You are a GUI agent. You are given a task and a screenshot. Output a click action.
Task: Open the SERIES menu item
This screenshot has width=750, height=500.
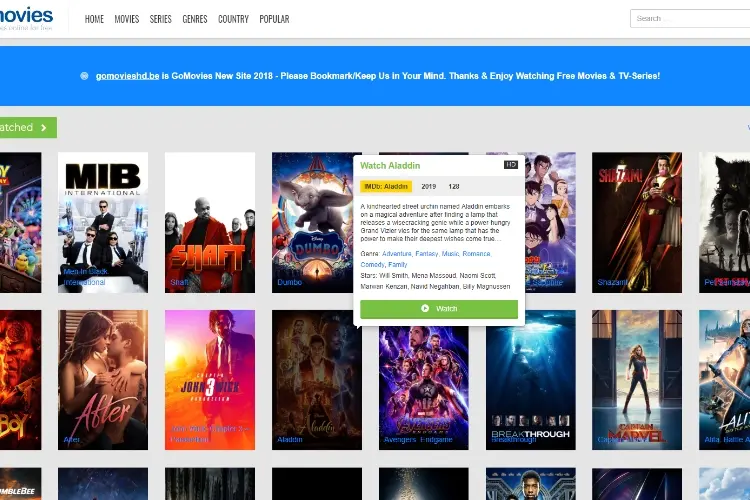(160, 19)
